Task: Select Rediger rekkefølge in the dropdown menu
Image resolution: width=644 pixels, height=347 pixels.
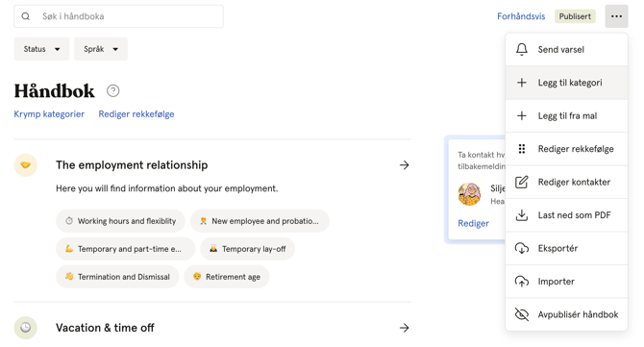Action: tap(566, 149)
